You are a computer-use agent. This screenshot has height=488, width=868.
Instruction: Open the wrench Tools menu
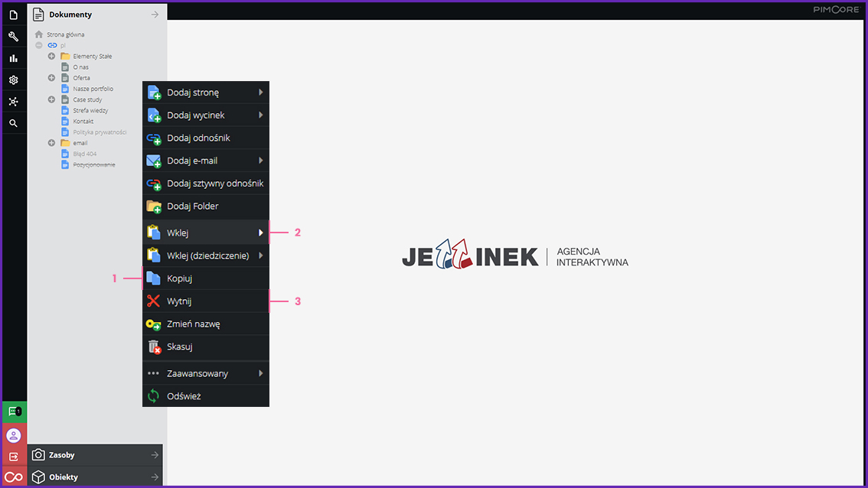[x=13, y=37]
